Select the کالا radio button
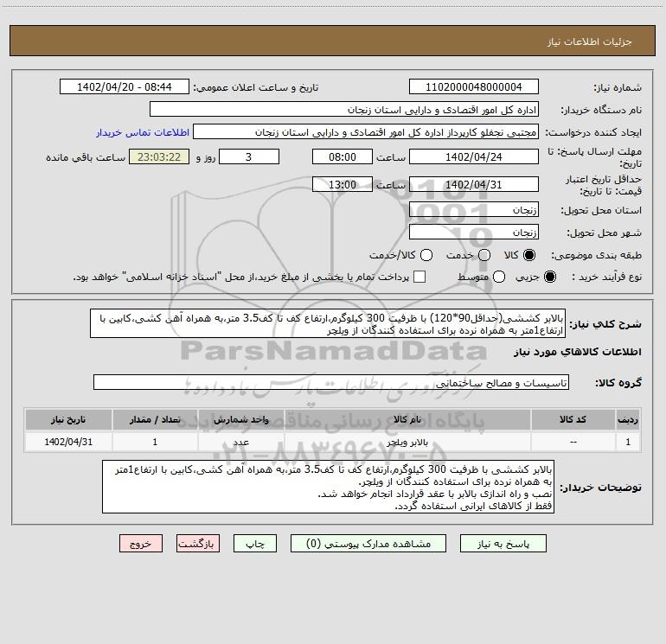The width and height of the screenshot is (666, 644). click(529, 255)
